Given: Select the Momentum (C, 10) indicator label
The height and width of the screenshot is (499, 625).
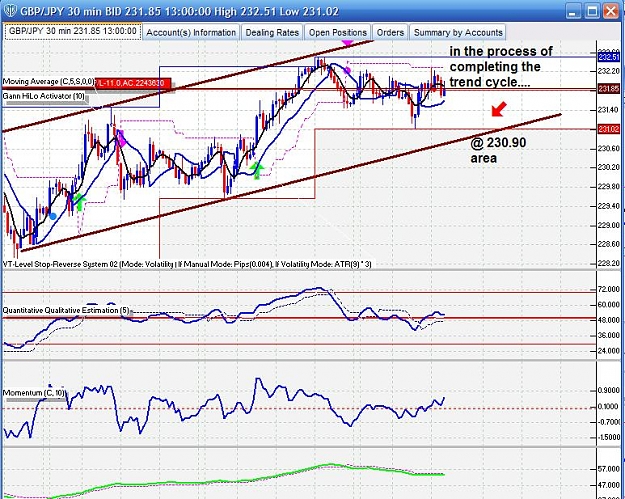Looking at the screenshot, I should (34, 393).
